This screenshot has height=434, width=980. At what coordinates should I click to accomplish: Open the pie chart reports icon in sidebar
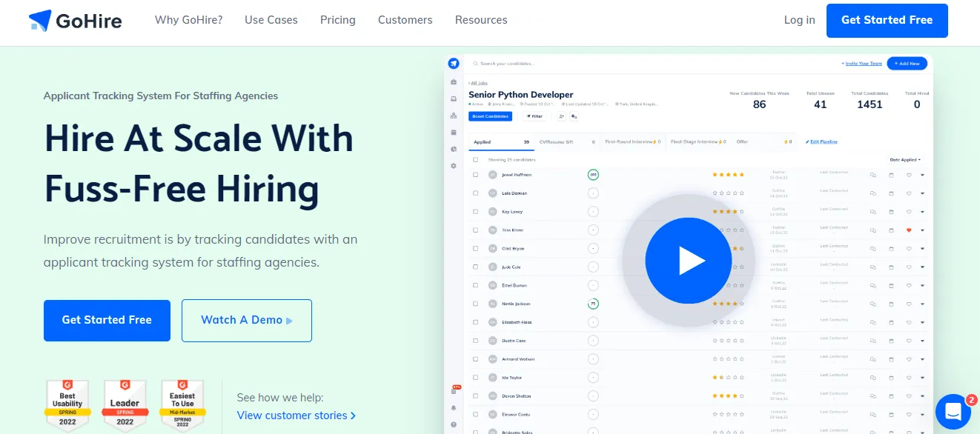tap(454, 149)
